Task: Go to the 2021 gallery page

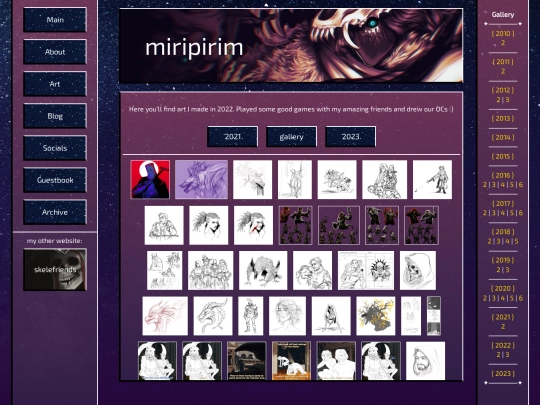Action: [x=232, y=136]
